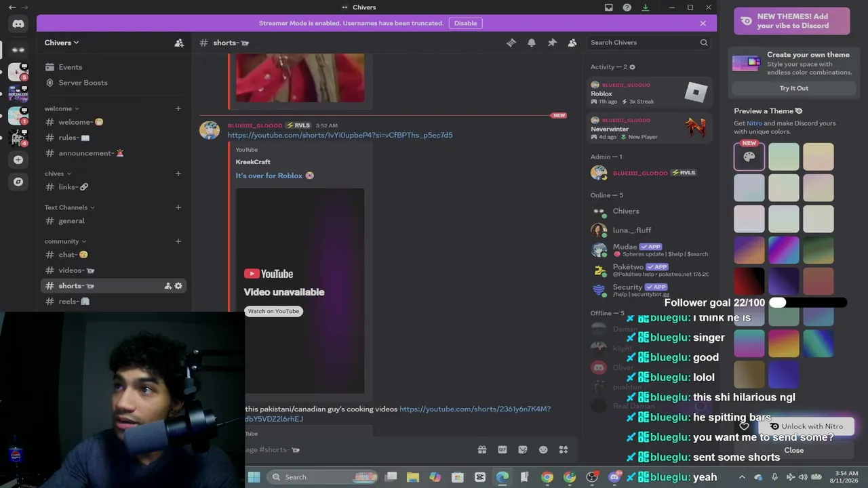Open Activity settings gear in member list
This screenshot has height=488, width=868.
(x=633, y=67)
